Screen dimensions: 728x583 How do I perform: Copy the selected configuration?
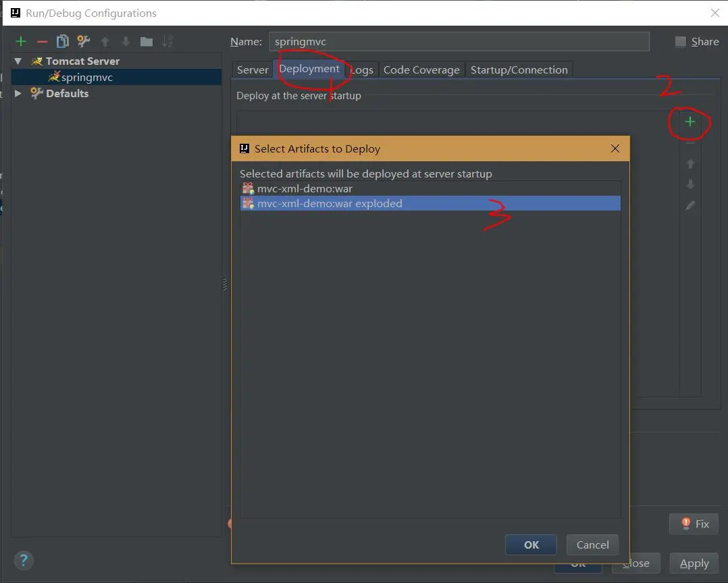[62, 42]
